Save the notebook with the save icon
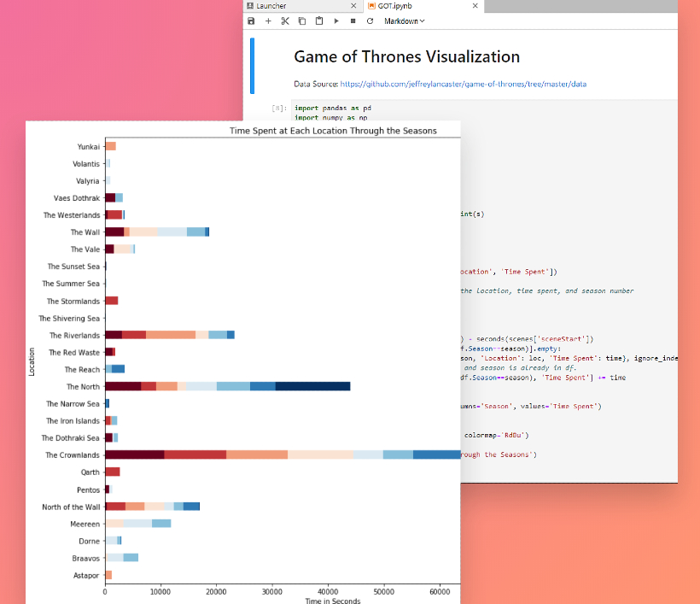 click(251, 21)
